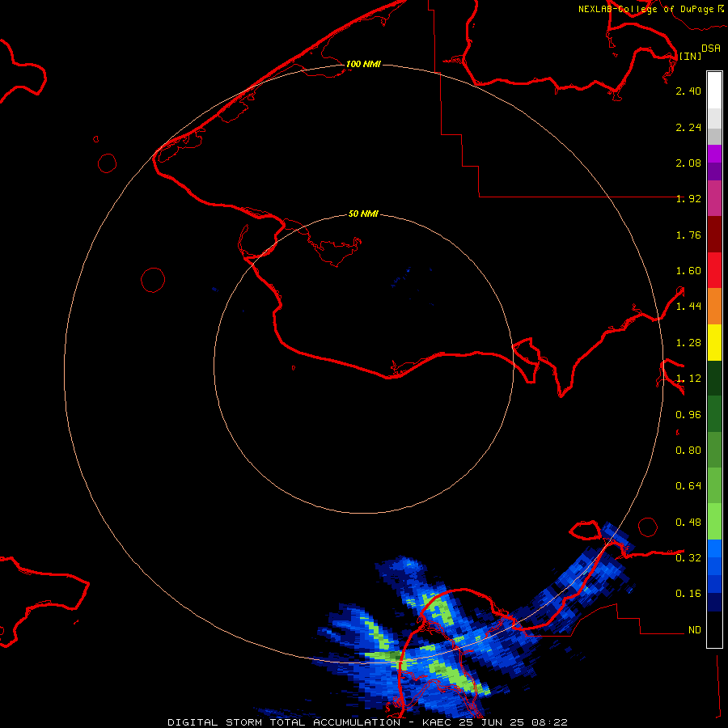Click the 2.08 legend value
Image resolution: width=728 pixels, height=728 pixels.
coord(688,163)
